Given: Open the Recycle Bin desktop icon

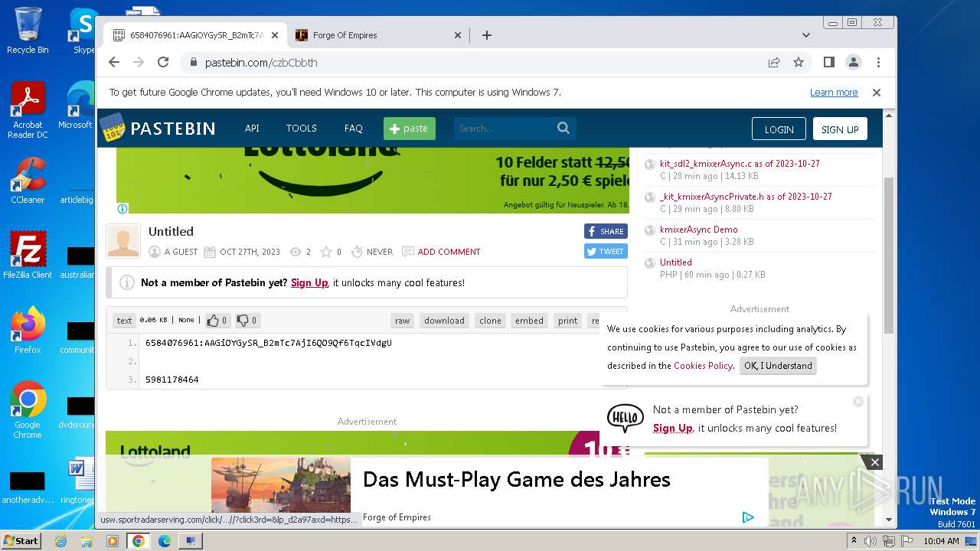Looking at the screenshot, I should 28,31.
